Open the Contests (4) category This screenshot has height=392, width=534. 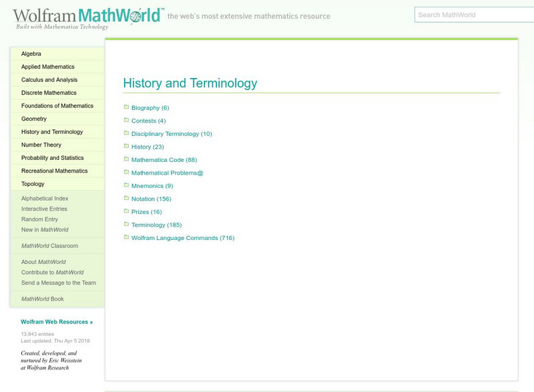[148, 121]
